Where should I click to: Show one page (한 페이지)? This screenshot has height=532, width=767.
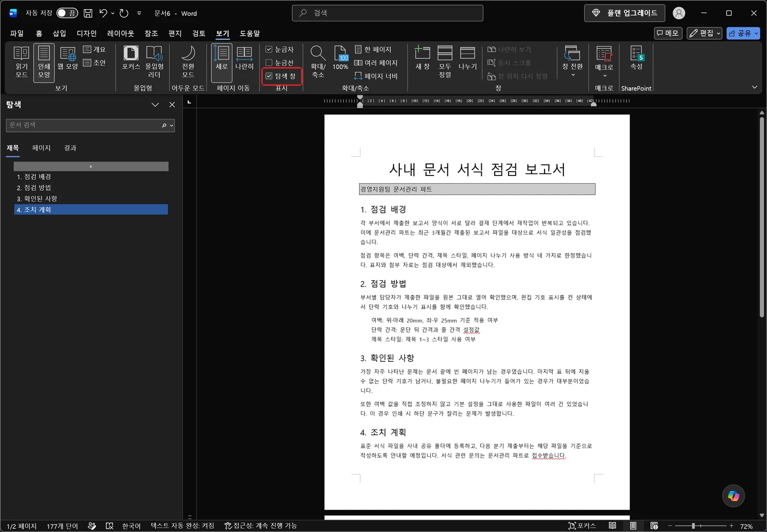(x=373, y=49)
